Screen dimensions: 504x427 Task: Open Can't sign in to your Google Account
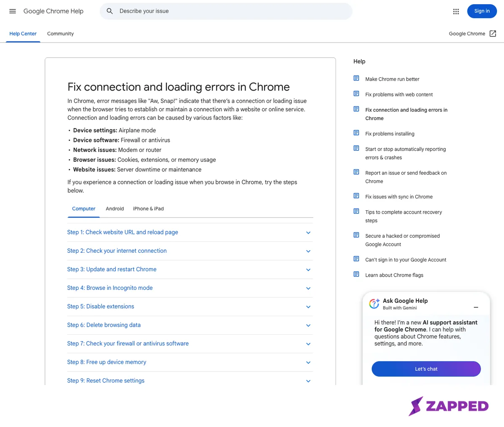pos(406,260)
